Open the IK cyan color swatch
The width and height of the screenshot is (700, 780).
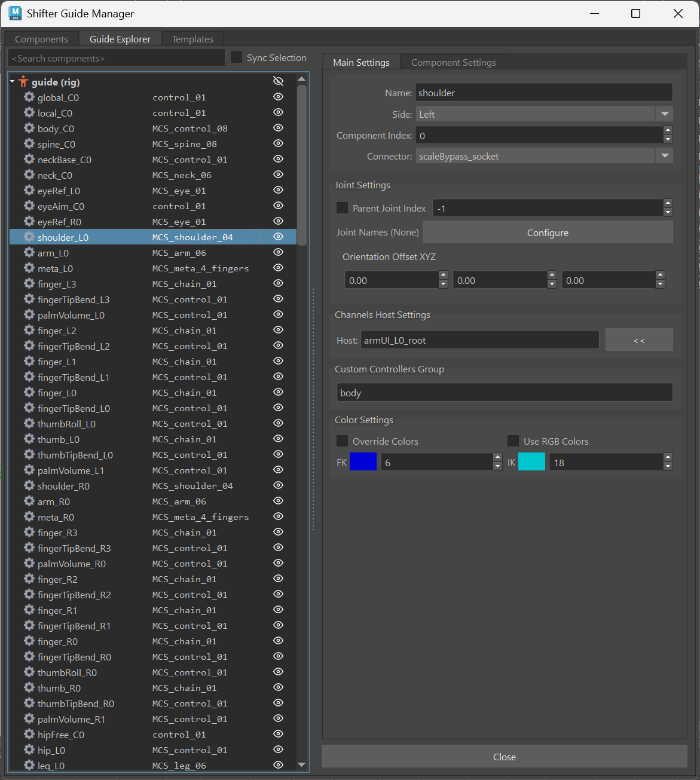coord(531,462)
